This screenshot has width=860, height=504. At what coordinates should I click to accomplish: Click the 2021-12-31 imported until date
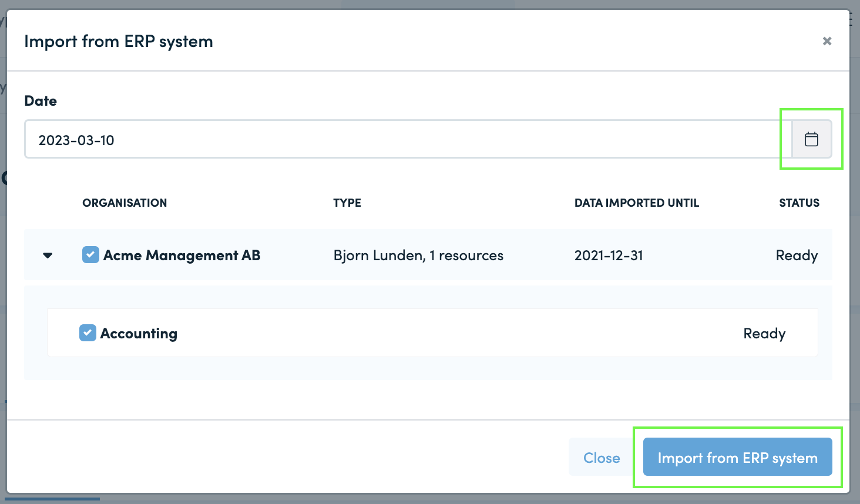tap(609, 256)
